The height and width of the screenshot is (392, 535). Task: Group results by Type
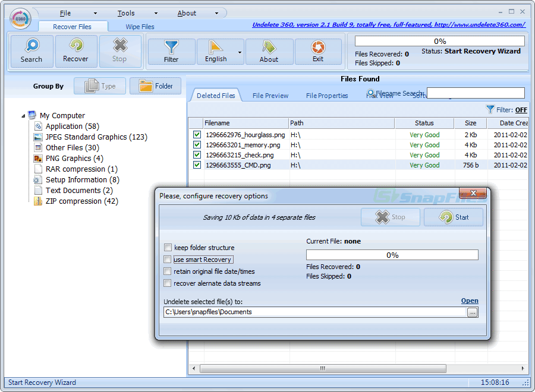(100, 86)
